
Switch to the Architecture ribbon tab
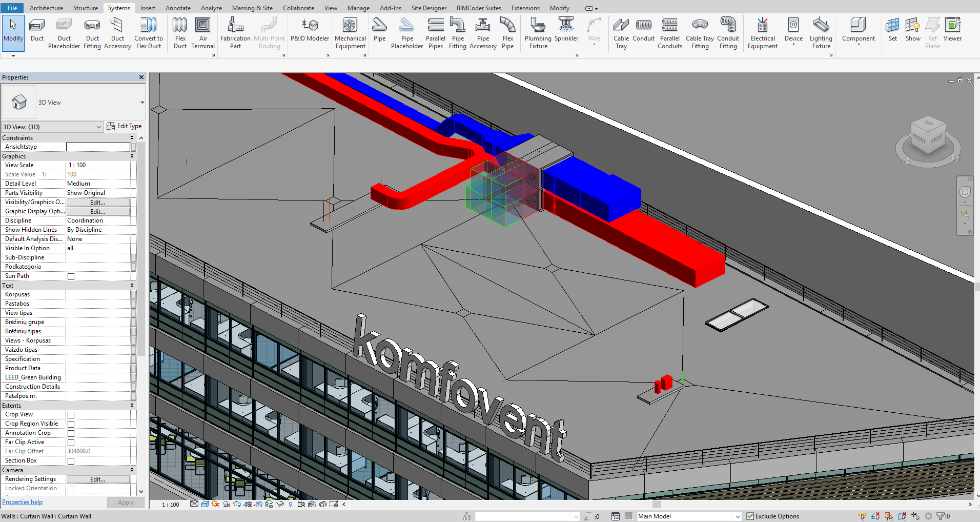(x=46, y=8)
